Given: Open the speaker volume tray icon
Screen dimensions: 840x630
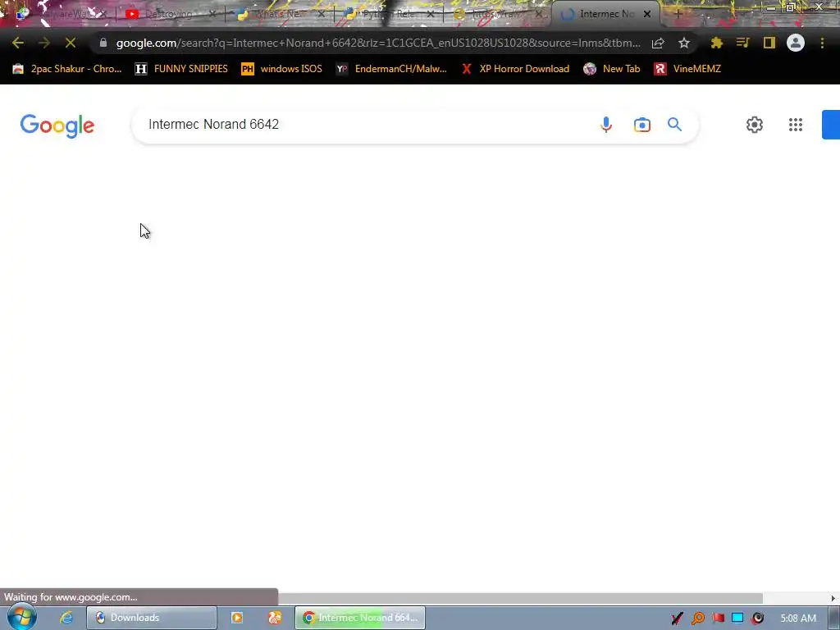Looking at the screenshot, I should pyautogui.click(x=757, y=619).
